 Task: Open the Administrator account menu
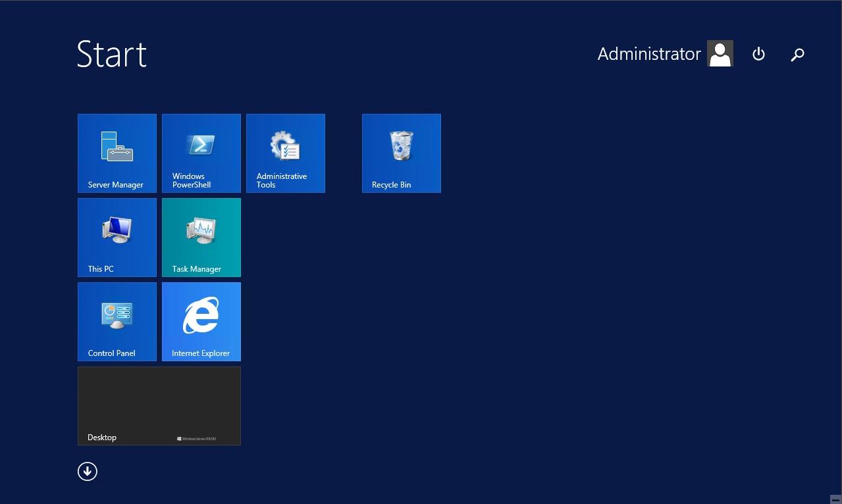(x=649, y=54)
